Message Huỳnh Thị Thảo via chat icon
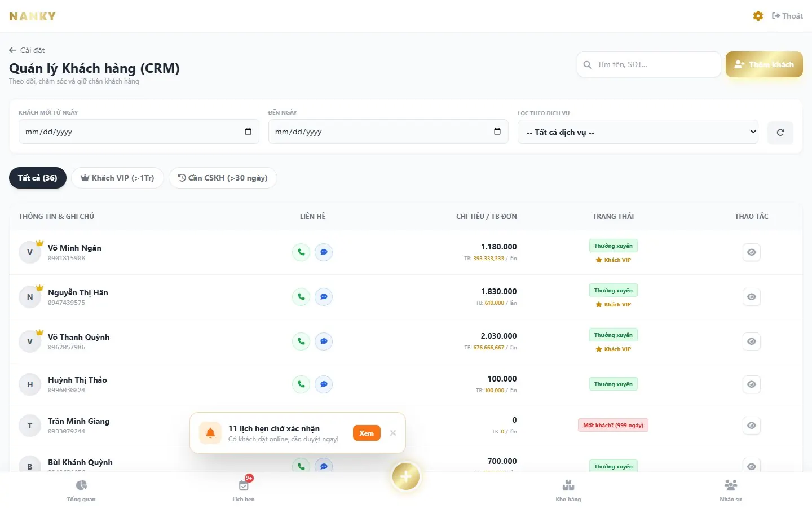The width and height of the screenshot is (812, 508). point(324,384)
